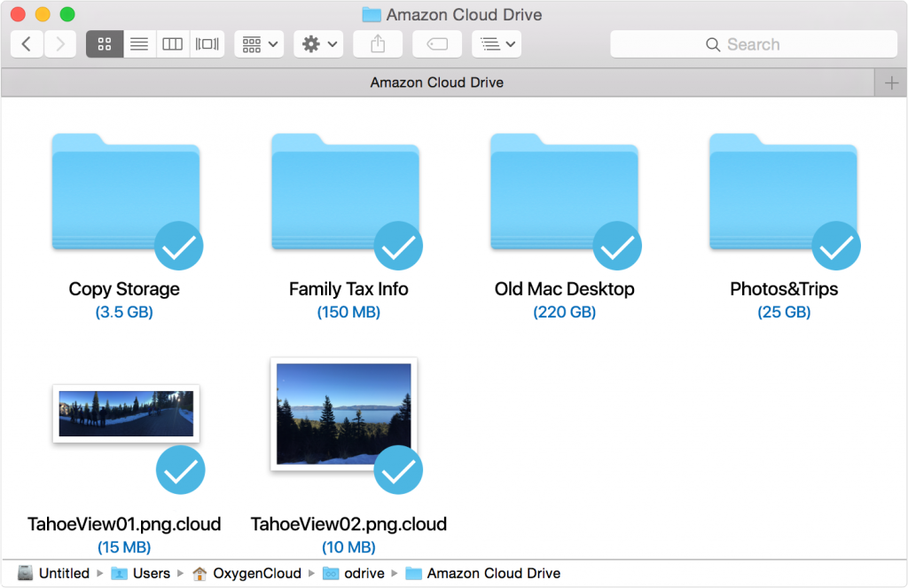Select the Family Tax Info size label
This screenshot has height=588, width=908.
point(348,312)
